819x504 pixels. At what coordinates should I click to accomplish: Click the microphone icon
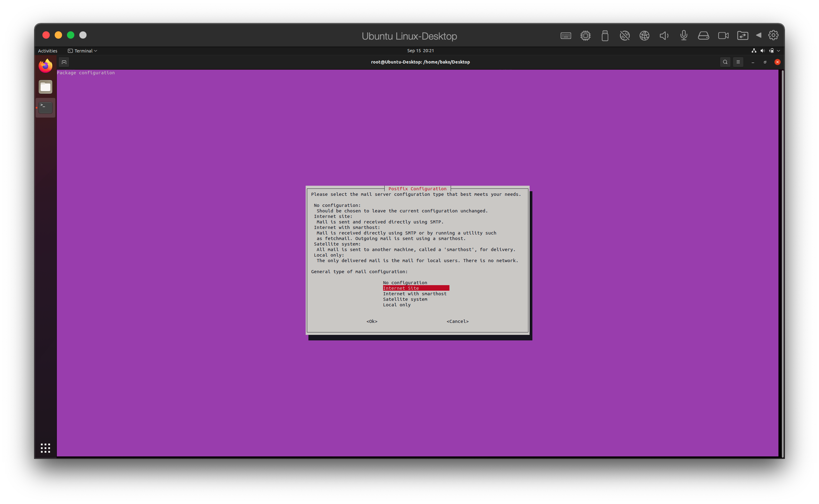tap(684, 36)
